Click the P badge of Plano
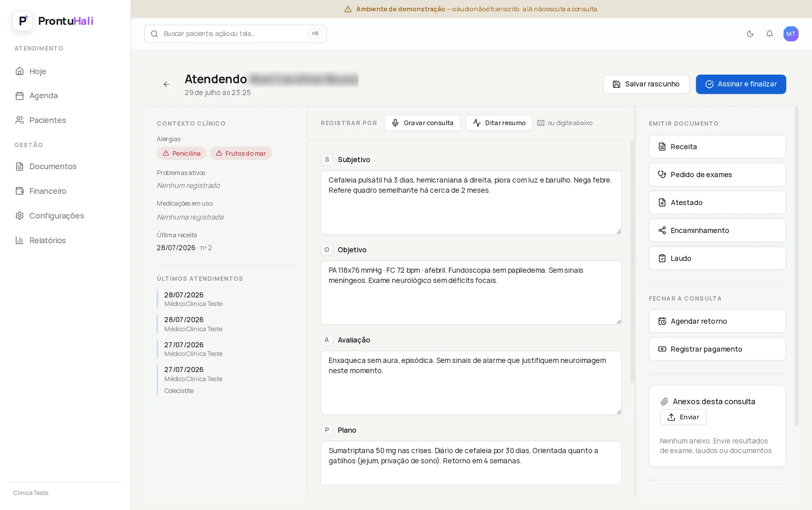The width and height of the screenshot is (812, 510). pos(327,430)
